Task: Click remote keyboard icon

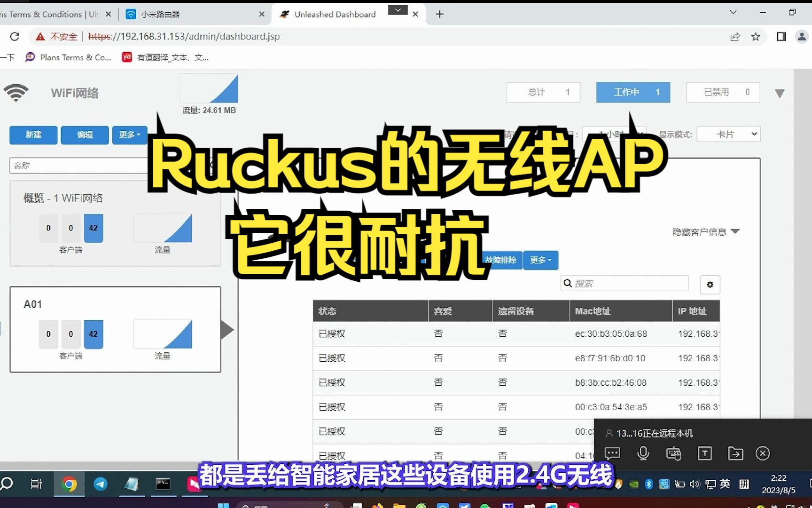Action: pos(674,453)
